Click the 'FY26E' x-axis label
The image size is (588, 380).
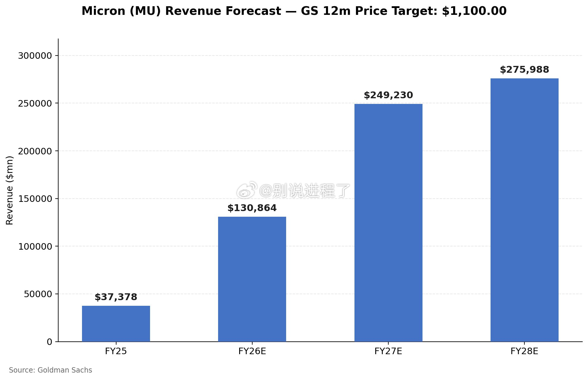(252, 351)
